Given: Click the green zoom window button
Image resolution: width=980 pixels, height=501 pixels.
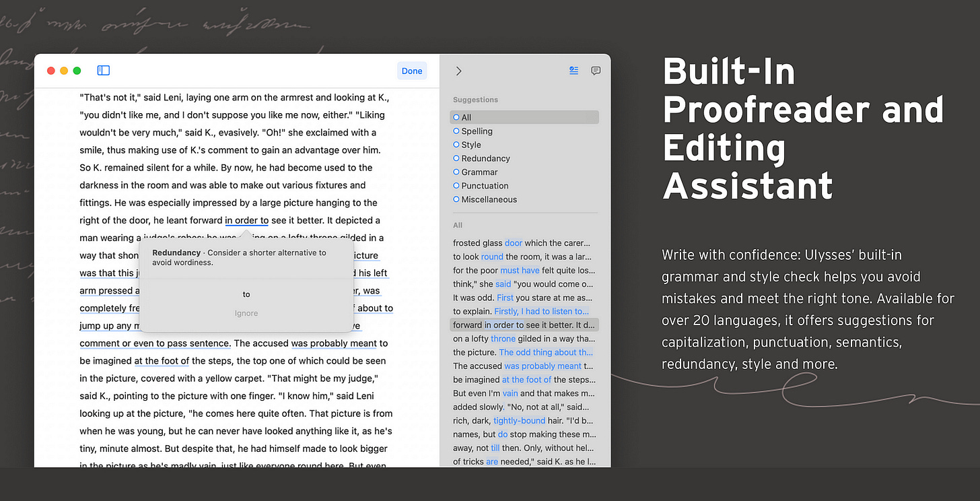Looking at the screenshot, I should [x=77, y=71].
